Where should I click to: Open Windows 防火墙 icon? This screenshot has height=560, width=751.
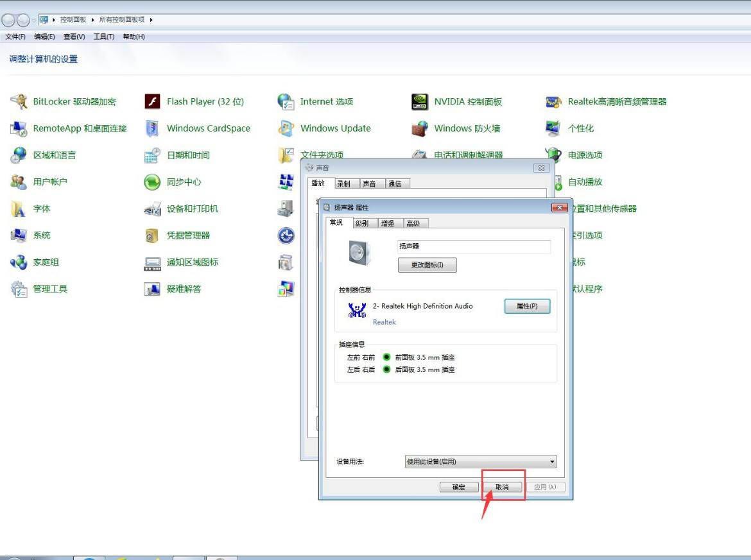pos(420,128)
